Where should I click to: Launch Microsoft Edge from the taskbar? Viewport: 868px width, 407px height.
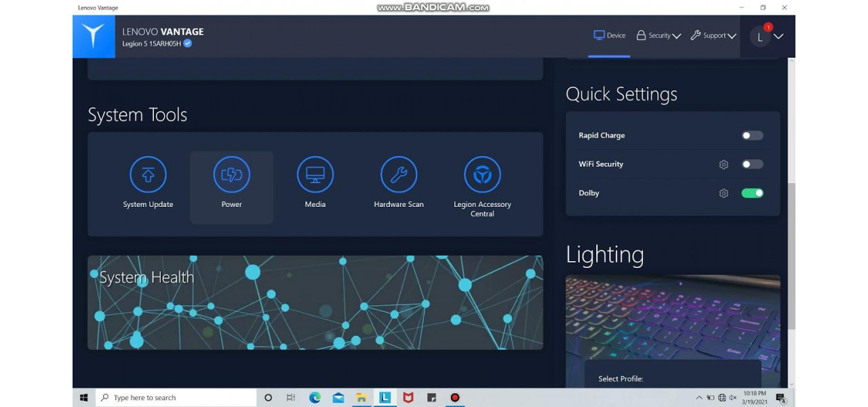pos(315,398)
